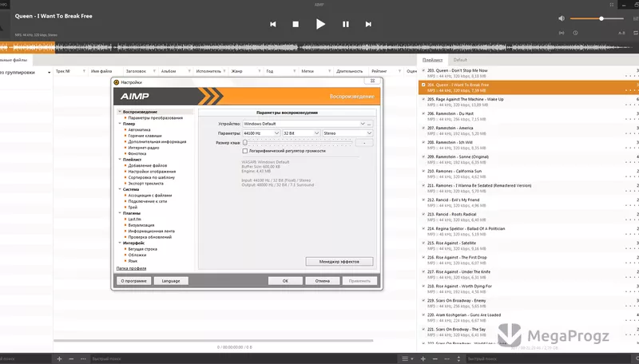The image size is (639, 364).
Task: Skip to the previous track
Action: coord(273,25)
